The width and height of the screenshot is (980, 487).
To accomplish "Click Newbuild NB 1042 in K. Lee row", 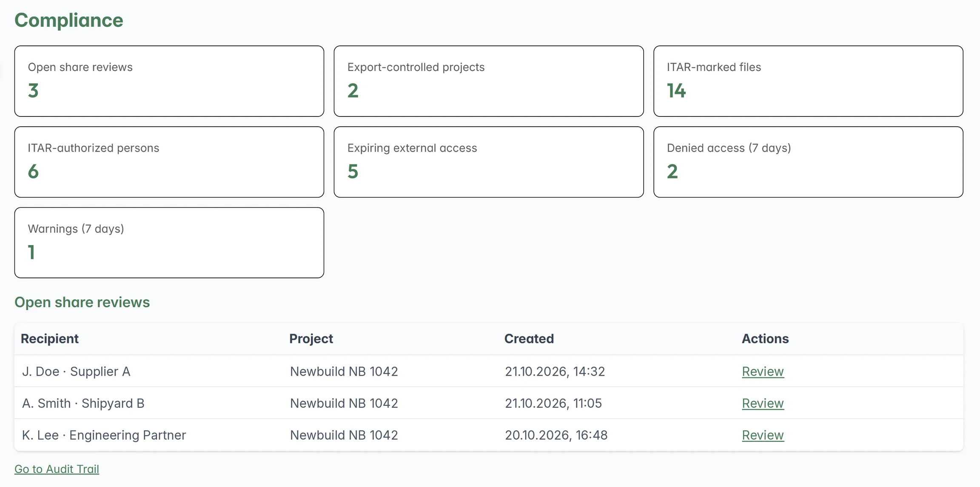I will click(x=344, y=435).
